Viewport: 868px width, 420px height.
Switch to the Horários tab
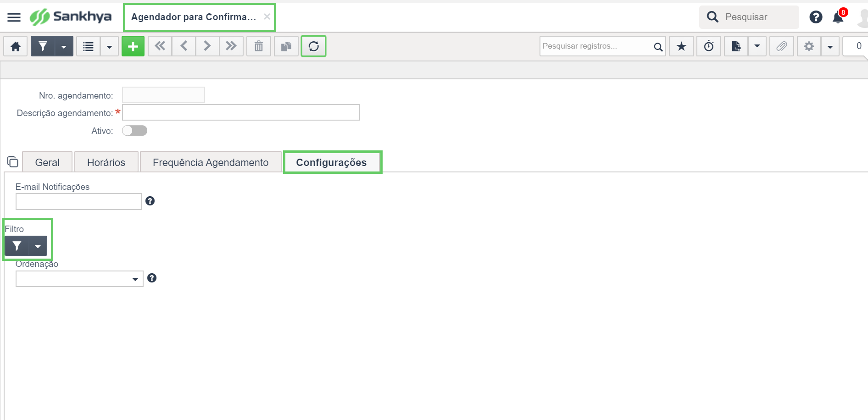tap(106, 162)
